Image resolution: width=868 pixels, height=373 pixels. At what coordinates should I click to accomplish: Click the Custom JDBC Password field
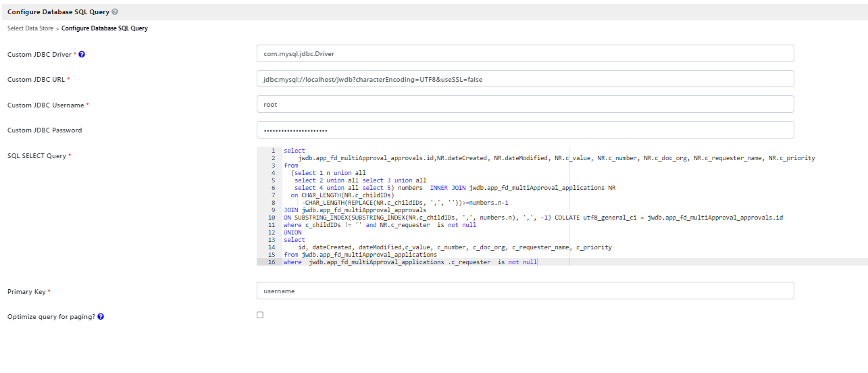coord(525,130)
